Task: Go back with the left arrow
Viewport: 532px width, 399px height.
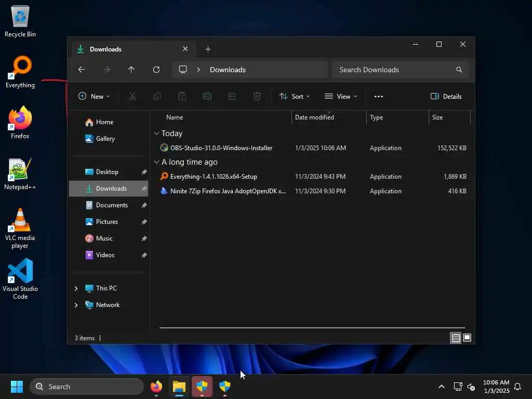Action: click(x=82, y=70)
